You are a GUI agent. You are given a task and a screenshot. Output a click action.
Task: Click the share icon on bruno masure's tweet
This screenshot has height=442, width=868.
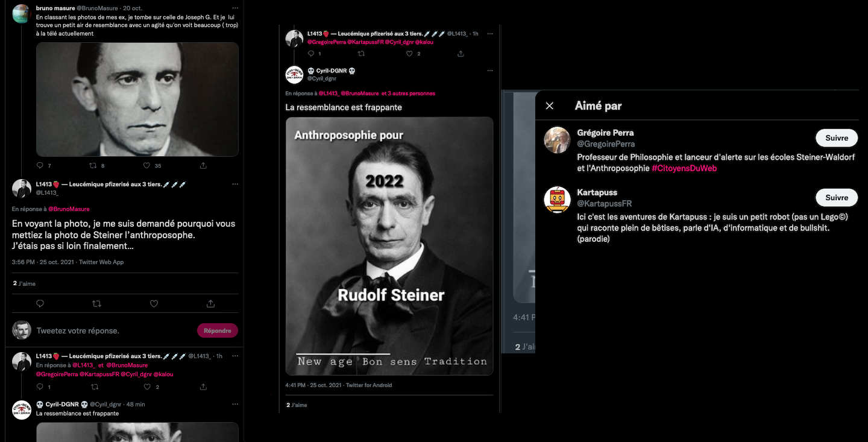click(203, 165)
